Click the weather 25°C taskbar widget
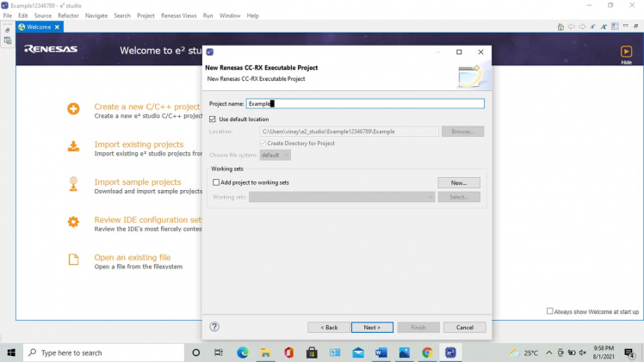 pos(524,353)
